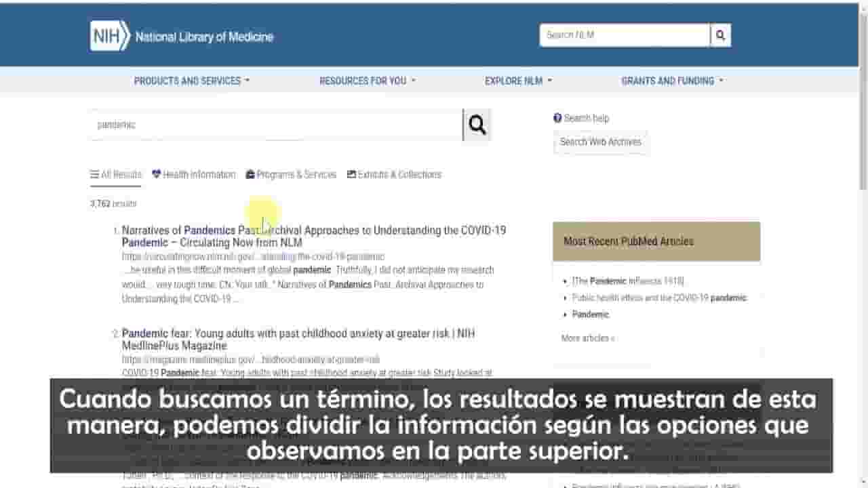Click the Programs & Services briefcase icon
This screenshot has width=868, height=488.
[250, 174]
